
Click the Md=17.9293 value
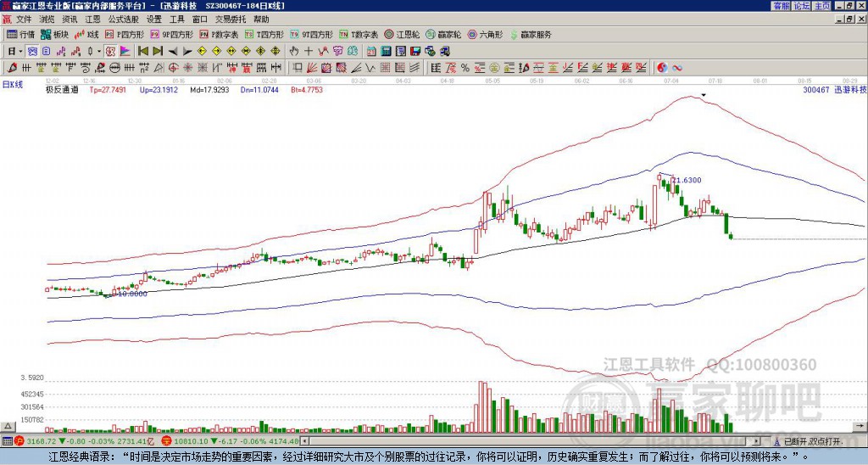coord(209,89)
